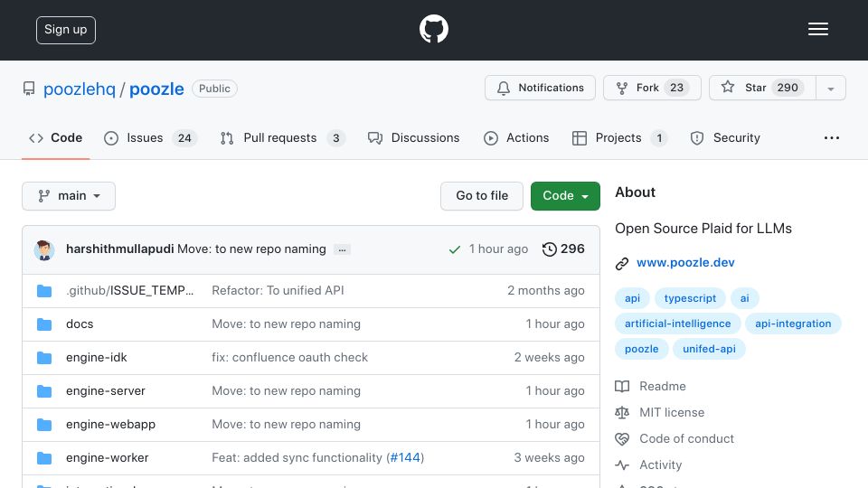The image size is (868, 488).
Task: Click the Activity pulse icon
Action: point(622,465)
